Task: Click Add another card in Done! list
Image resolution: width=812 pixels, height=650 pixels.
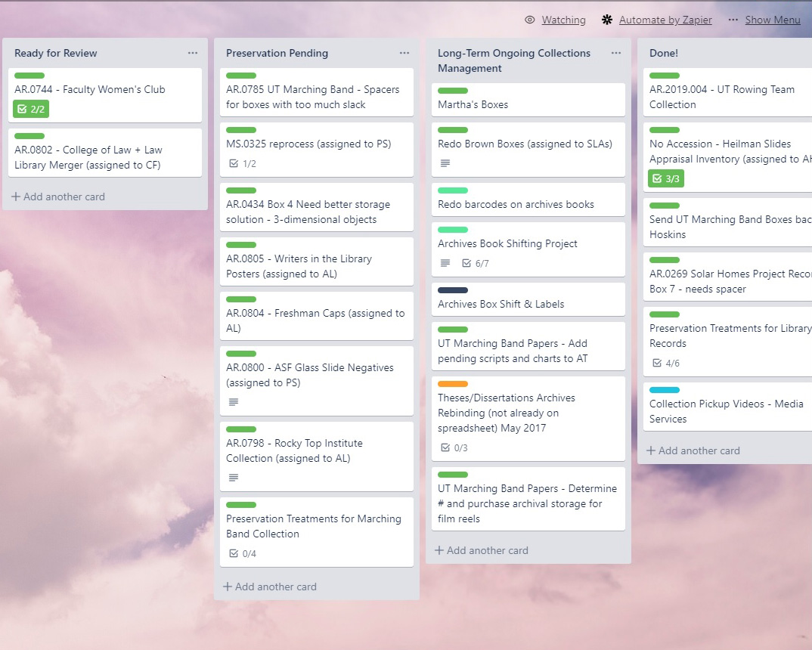Action: coord(692,450)
